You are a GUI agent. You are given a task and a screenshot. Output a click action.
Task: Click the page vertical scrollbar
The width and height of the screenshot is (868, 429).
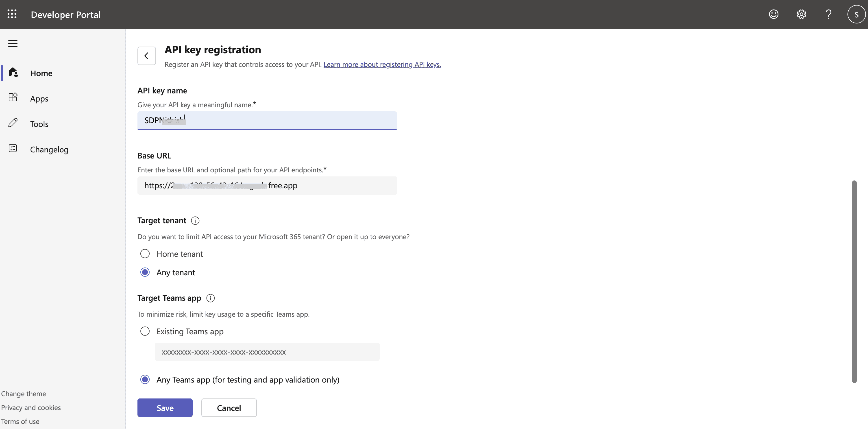854,282
